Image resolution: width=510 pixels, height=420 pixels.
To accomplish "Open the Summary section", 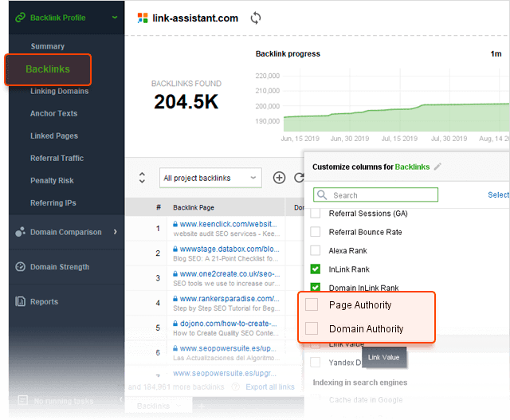I will (48, 46).
